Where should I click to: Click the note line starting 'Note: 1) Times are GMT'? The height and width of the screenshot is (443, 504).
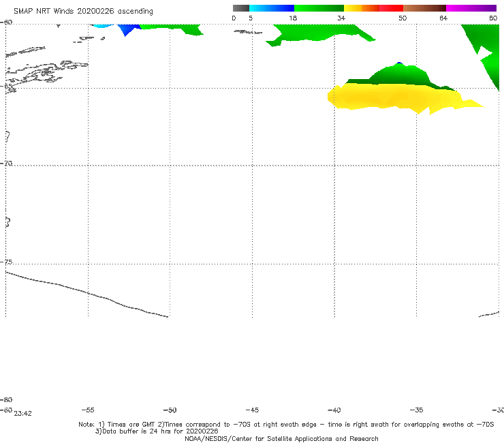(286, 425)
